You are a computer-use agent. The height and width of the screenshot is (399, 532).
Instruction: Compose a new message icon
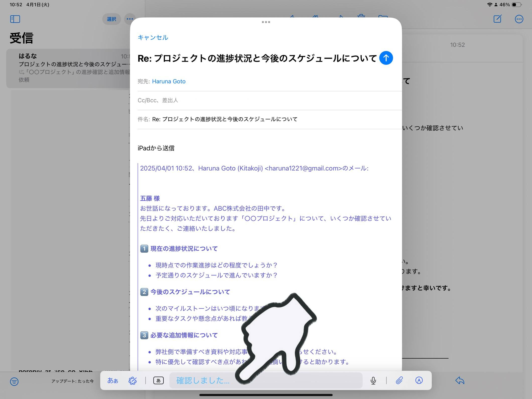(497, 19)
